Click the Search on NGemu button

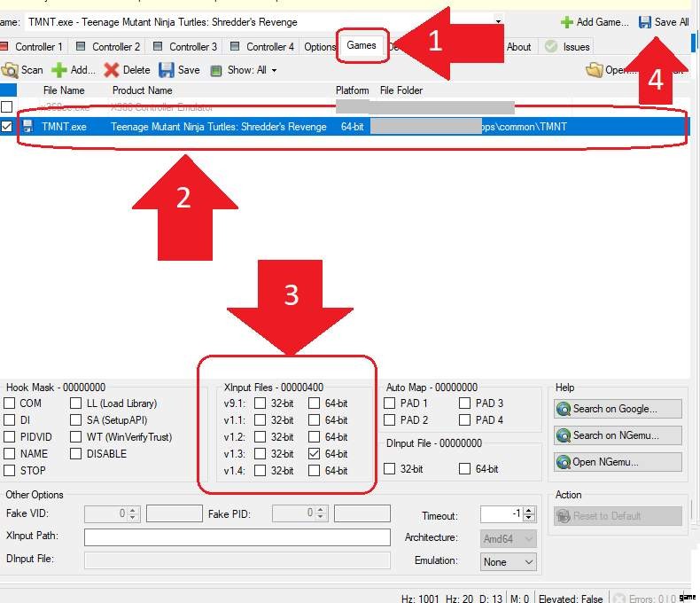[618, 435]
